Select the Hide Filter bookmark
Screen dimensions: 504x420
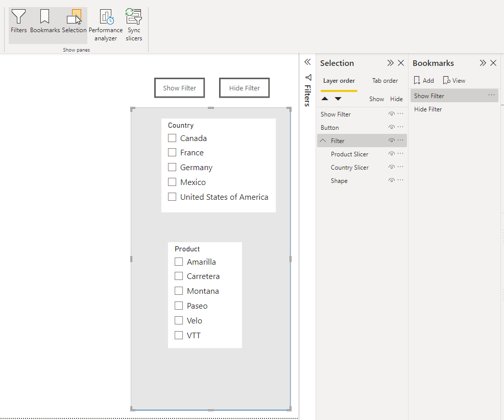coord(454,109)
